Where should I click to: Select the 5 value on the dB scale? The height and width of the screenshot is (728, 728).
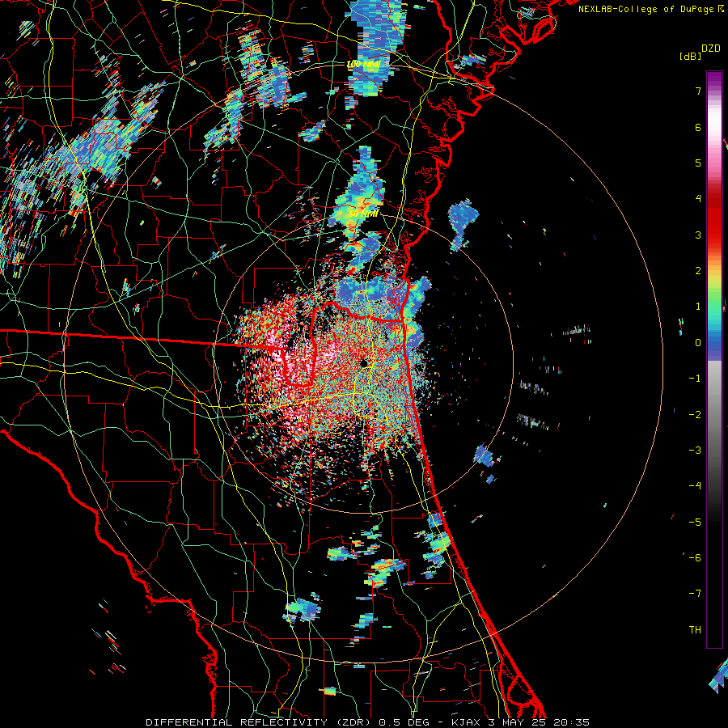[x=698, y=163]
